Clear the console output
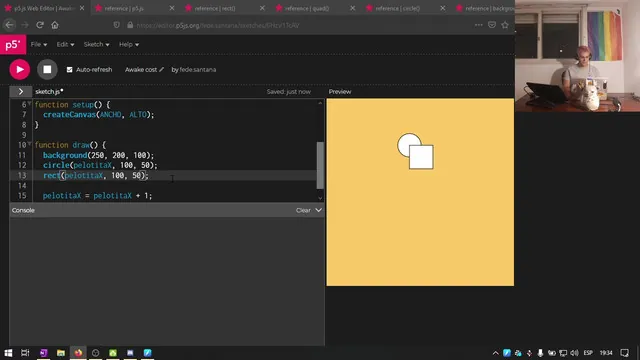The height and width of the screenshot is (360, 640). click(x=303, y=210)
